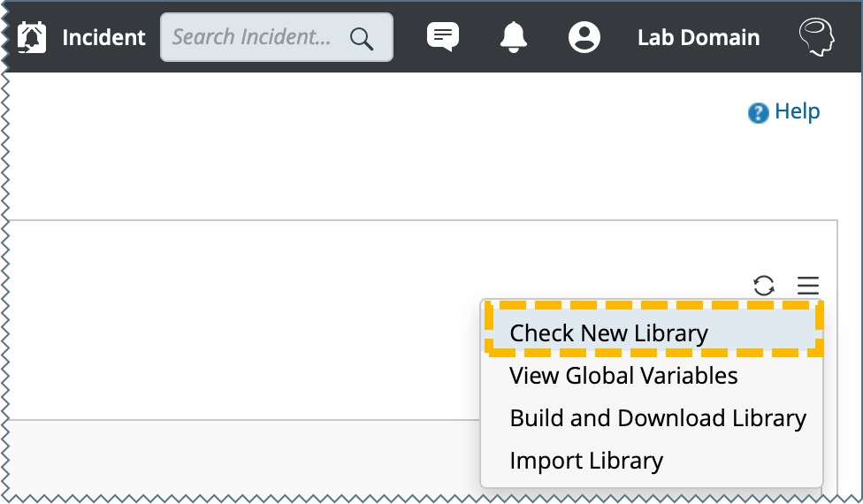Image resolution: width=863 pixels, height=504 pixels.
Task: Open the chat messages icon
Action: coord(442,36)
